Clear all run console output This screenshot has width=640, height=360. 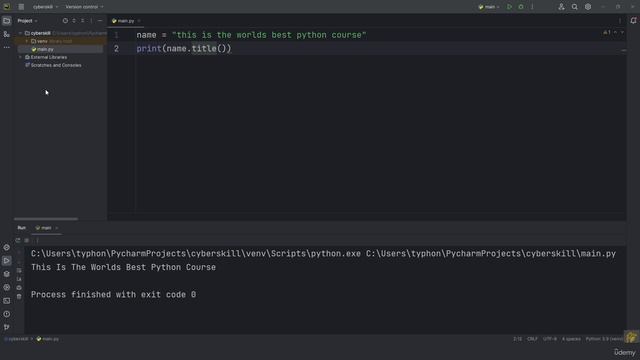click(x=19, y=297)
